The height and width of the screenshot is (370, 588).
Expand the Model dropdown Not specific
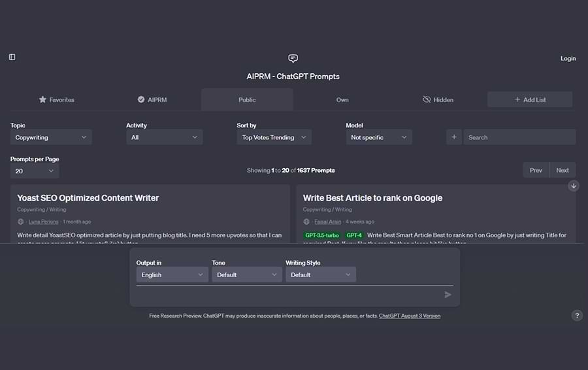[x=379, y=137]
